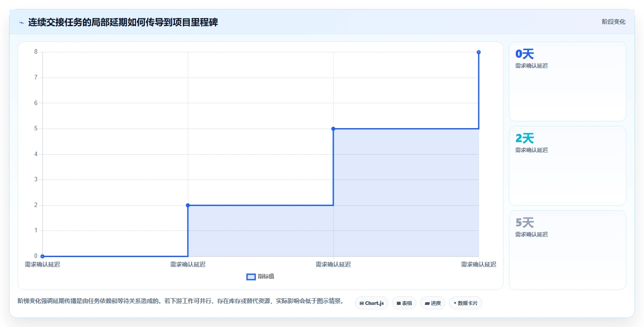Image resolution: width=644 pixels, height=327 pixels.
Task: Click the Chart.js tag
Action: coord(372,303)
